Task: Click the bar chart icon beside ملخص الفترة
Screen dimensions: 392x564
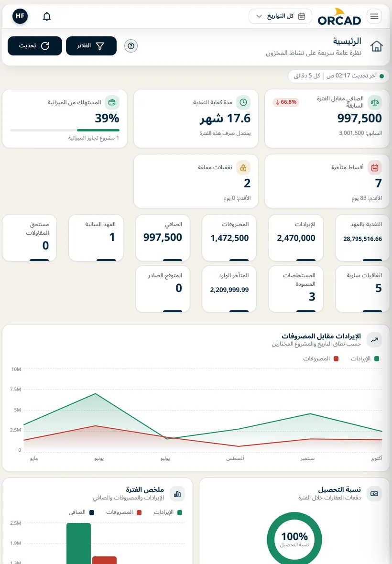Action: (177, 494)
